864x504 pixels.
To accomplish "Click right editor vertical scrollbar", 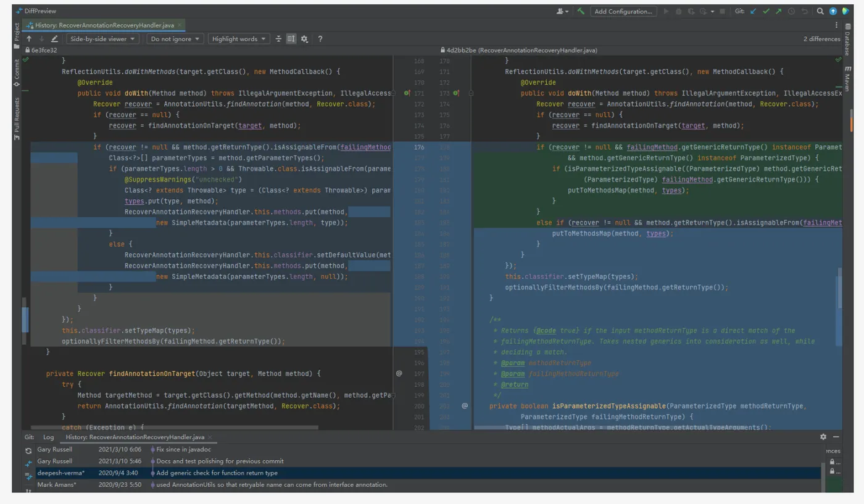I will tap(839, 289).
